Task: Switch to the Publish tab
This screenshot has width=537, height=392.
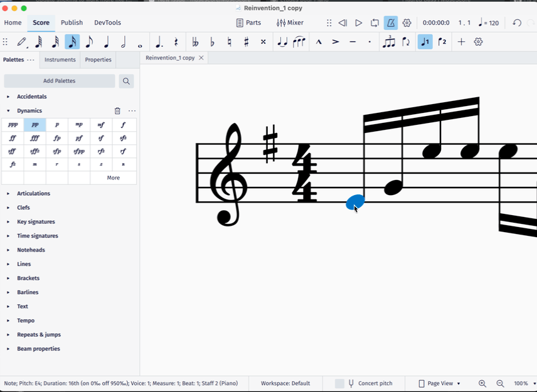Action: pyautogui.click(x=72, y=23)
